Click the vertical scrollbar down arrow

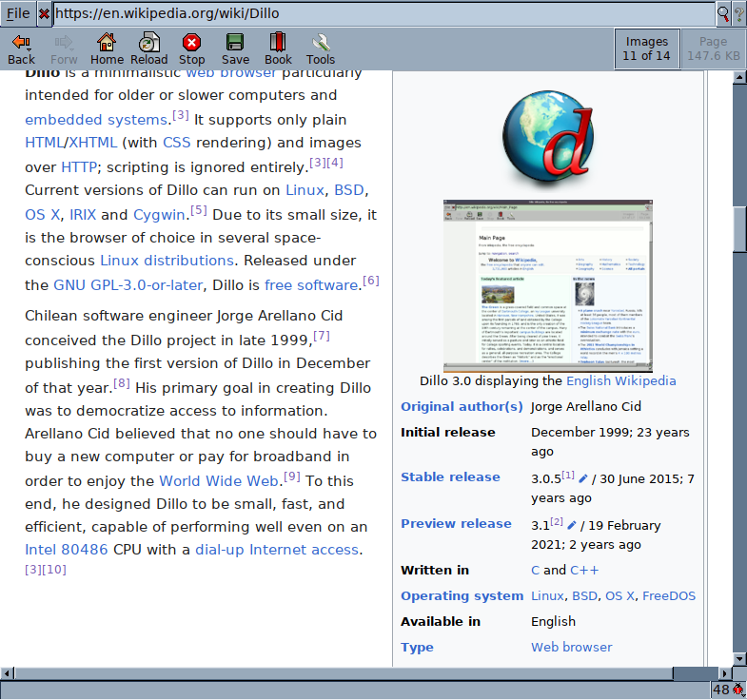739,659
